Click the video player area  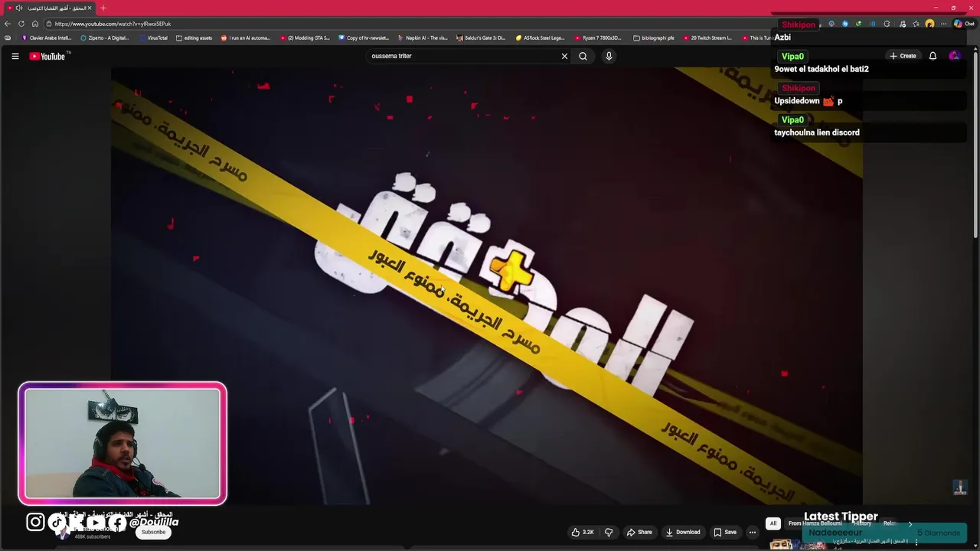click(x=487, y=286)
